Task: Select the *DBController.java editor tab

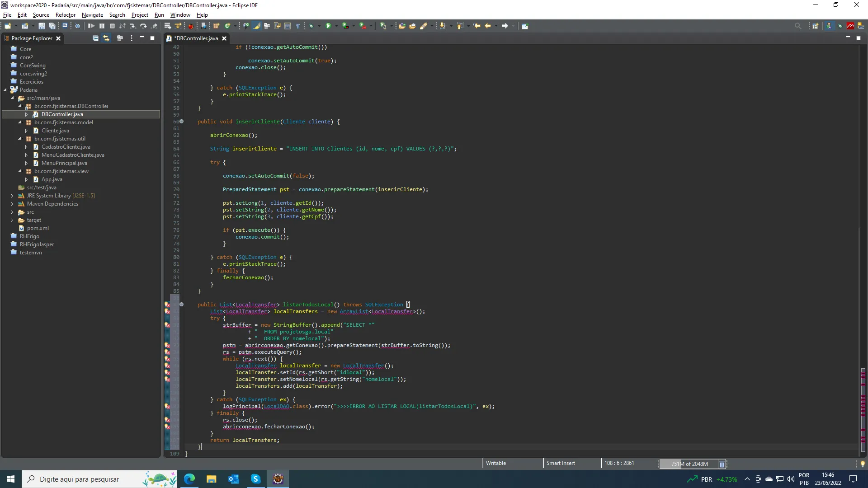Action: [196, 38]
